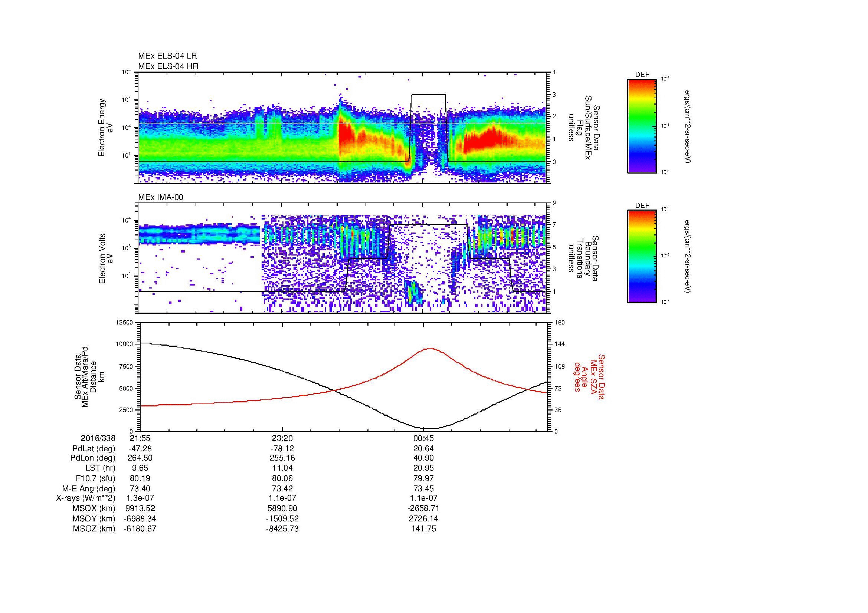Click the MSOY value '2726.14'
868x613 pixels.
pos(424,518)
